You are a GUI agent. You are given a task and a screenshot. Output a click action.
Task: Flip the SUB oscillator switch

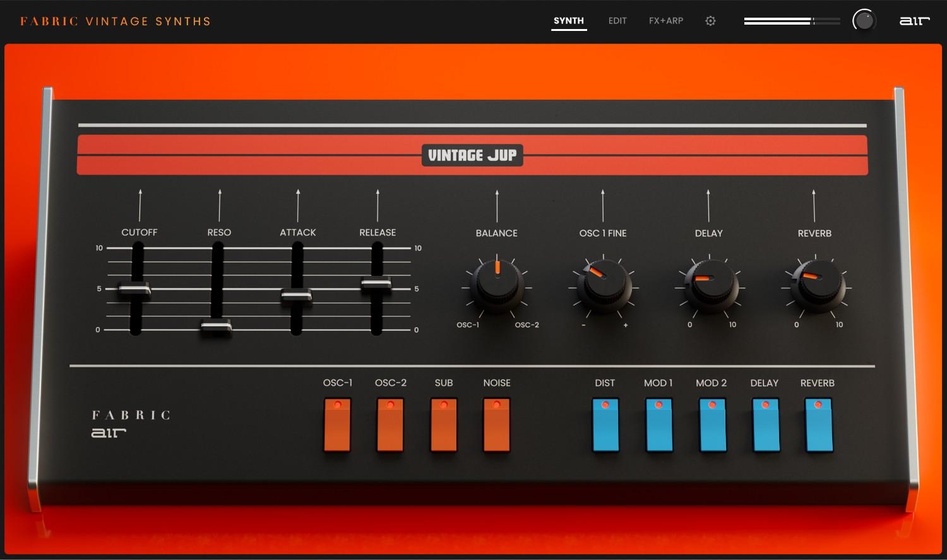point(443,424)
